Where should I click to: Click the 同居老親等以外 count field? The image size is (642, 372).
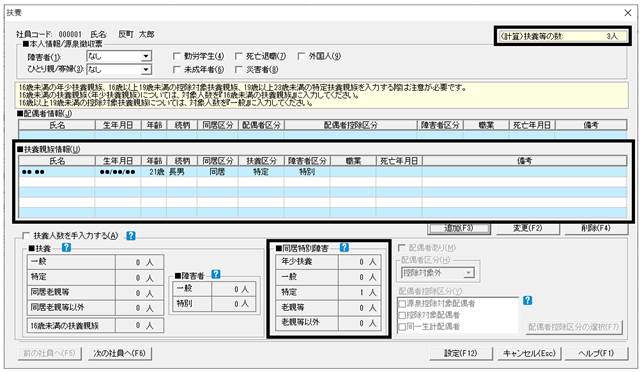(x=139, y=308)
